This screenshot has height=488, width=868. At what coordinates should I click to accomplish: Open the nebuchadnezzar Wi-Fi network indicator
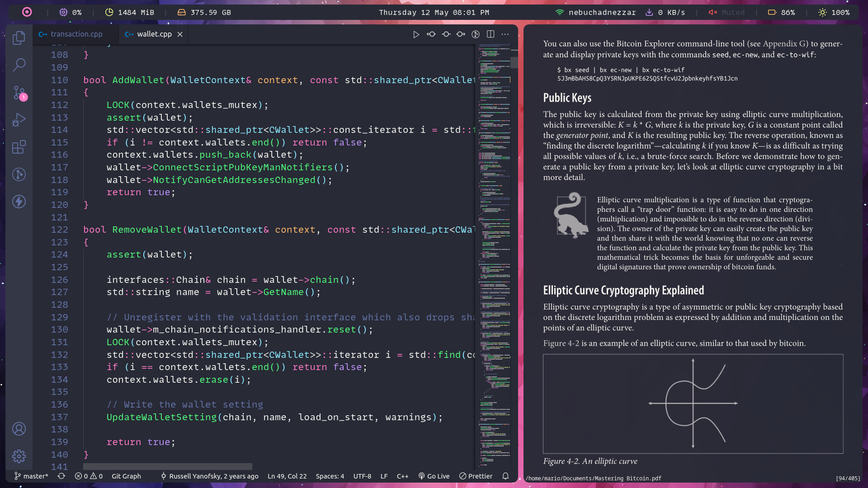click(595, 12)
